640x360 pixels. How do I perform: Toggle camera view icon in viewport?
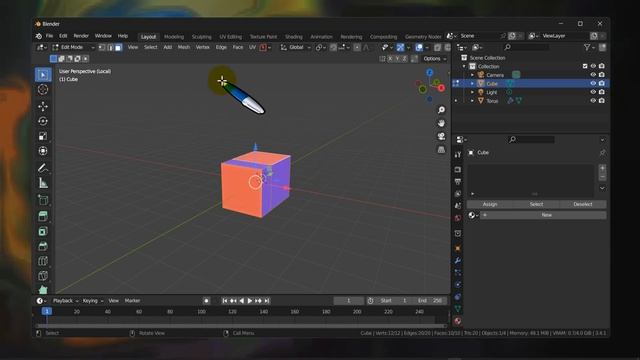(441, 137)
